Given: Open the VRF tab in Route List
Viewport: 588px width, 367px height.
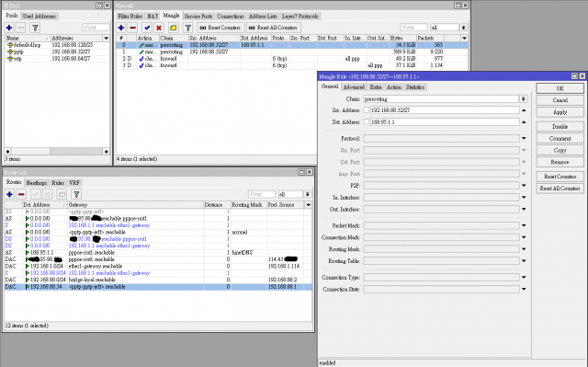Looking at the screenshot, I should 74,183.
